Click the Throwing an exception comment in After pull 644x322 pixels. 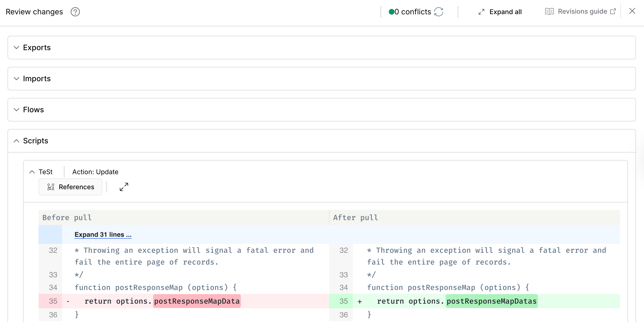click(x=486, y=256)
